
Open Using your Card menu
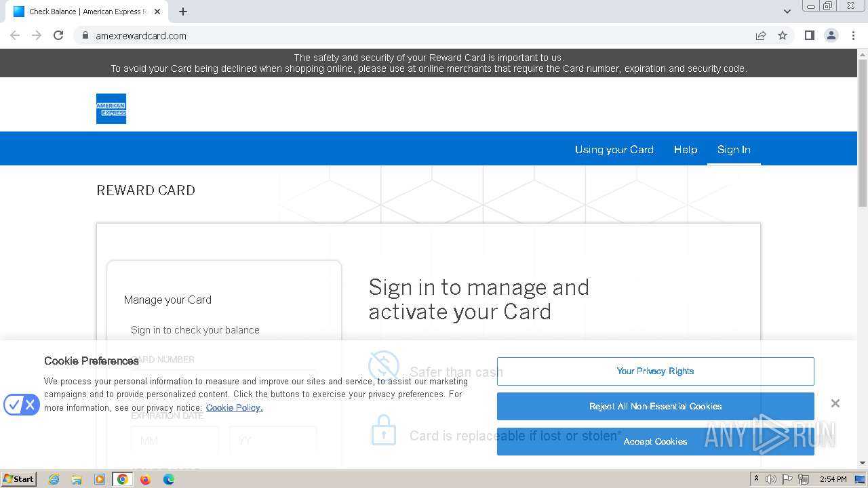point(614,149)
